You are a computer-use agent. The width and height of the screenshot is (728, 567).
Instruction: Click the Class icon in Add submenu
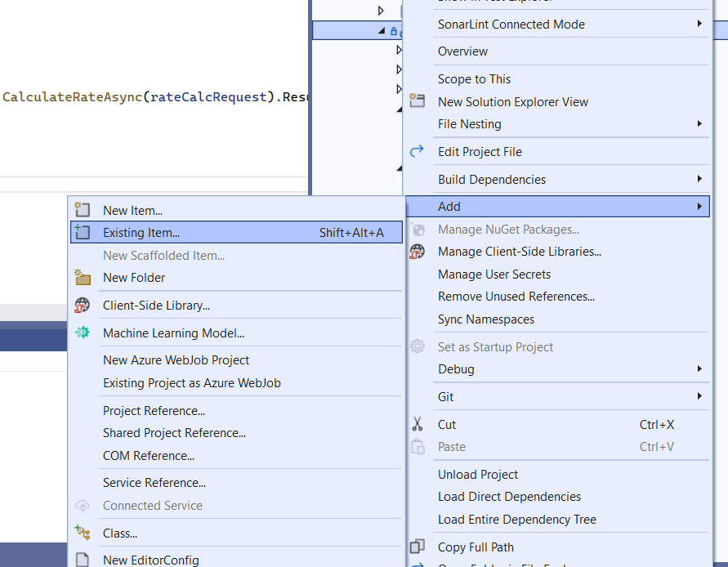pos(83,533)
